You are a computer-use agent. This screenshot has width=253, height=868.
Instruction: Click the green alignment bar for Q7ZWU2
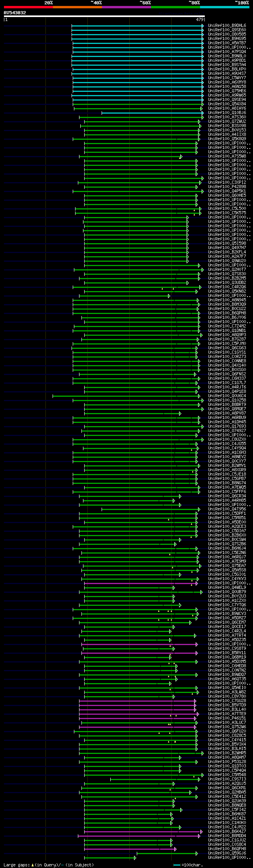[x=142, y=121]
